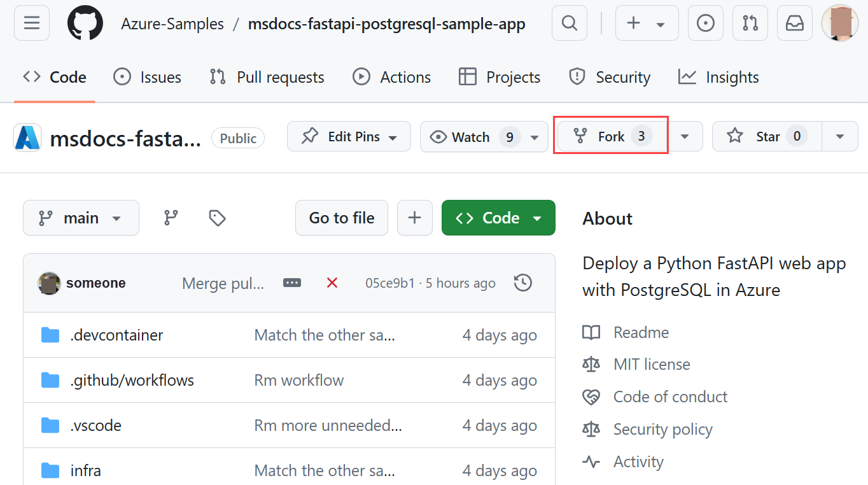Open the GitHub home via the logo
The image size is (868, 485).
85,23
